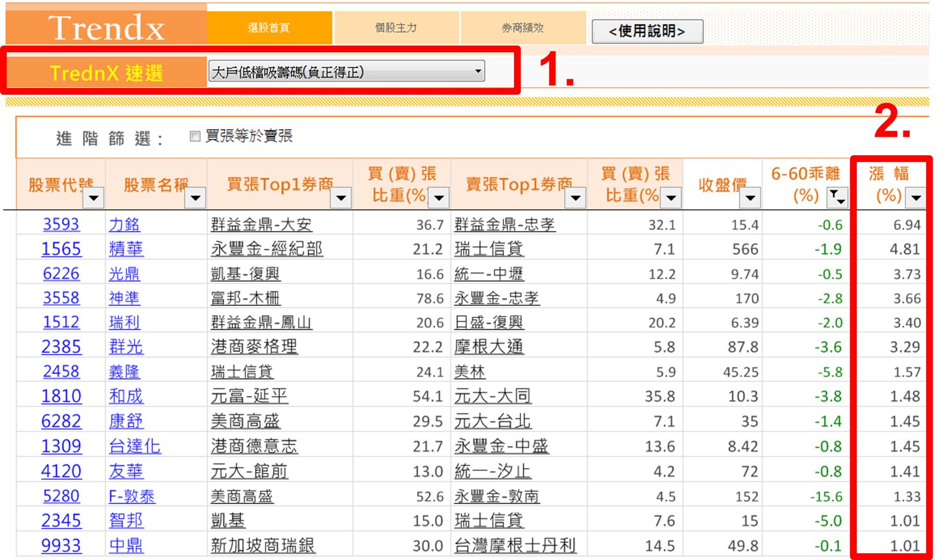The height and width of the screenshot is (560, 951).
Task: Open the 精華 stock name link
Action: (x=126, y=249)
